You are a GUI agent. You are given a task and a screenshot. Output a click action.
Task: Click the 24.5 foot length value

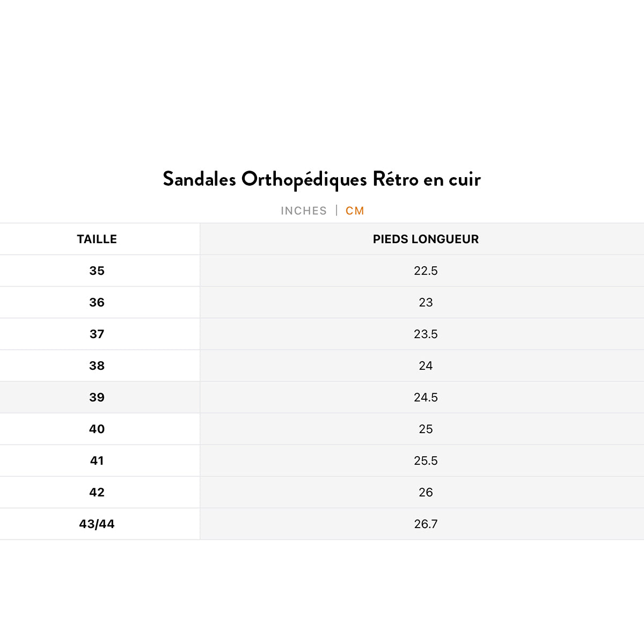pyautogui.click(x=426, y=398)
